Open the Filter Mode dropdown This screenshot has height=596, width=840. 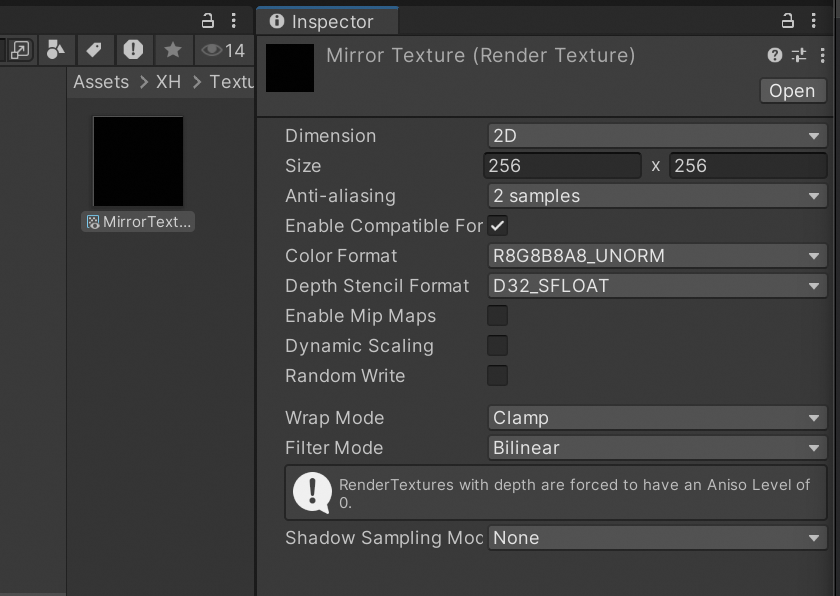click(x=657, y=448)
